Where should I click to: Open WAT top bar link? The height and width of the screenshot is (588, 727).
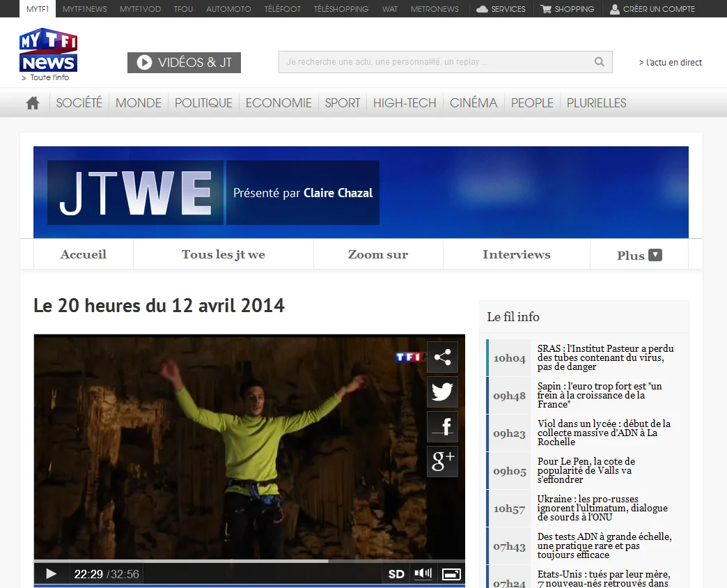pyautogui.click(x=389, y=9)
